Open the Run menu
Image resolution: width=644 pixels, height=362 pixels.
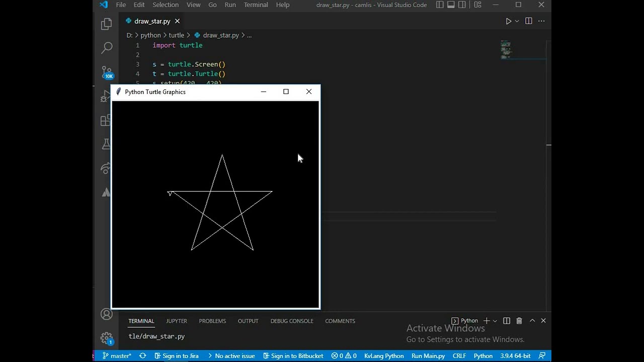[230, 5]
